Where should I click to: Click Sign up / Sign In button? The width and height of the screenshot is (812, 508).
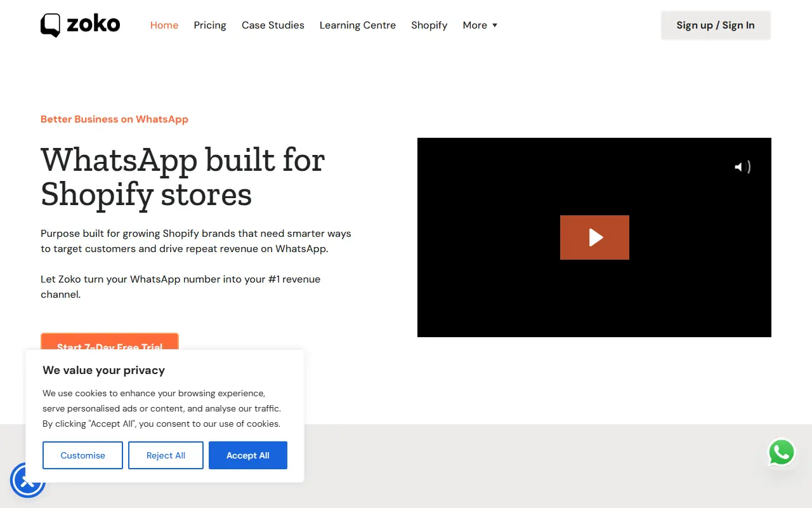[x=716, y=25]
